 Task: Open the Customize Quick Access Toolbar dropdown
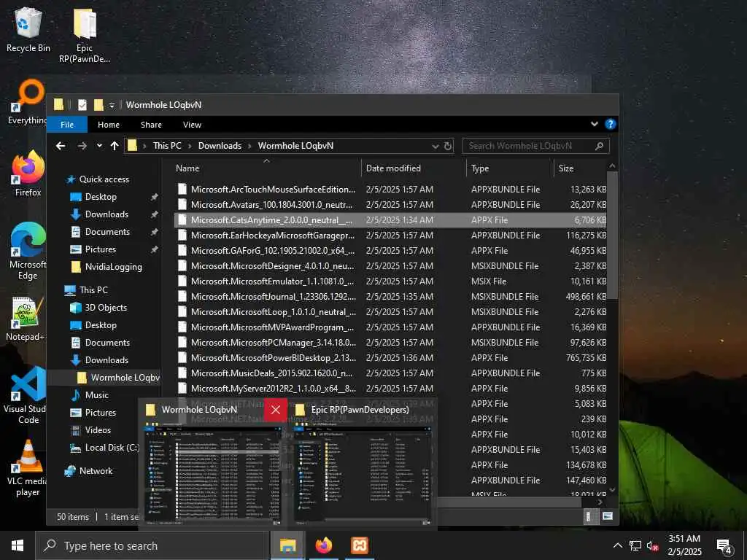click(x=112, y=105)
